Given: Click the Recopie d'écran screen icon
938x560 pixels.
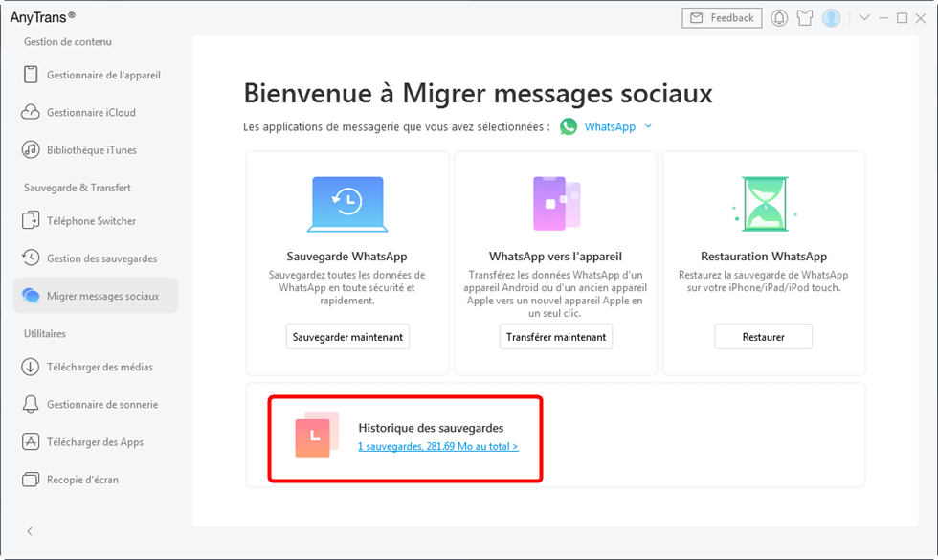Looking at the screenshot, I should coord(31,480).
